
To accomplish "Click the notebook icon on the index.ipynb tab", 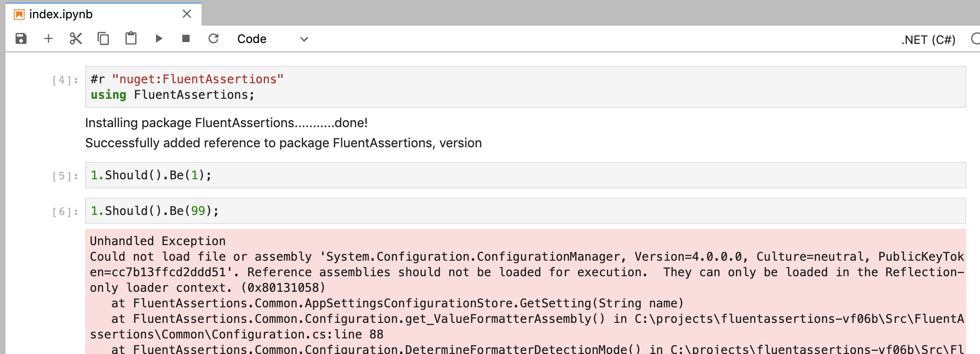I will [18, 14].
